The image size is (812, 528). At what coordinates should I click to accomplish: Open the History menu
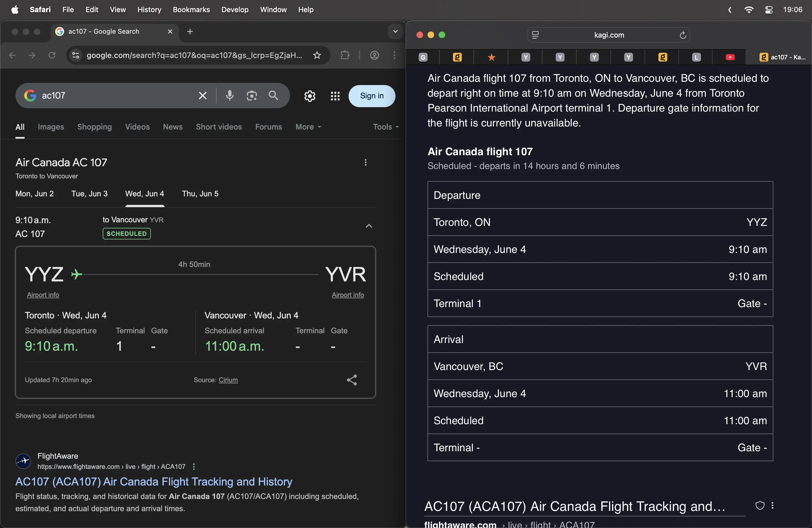149,10
